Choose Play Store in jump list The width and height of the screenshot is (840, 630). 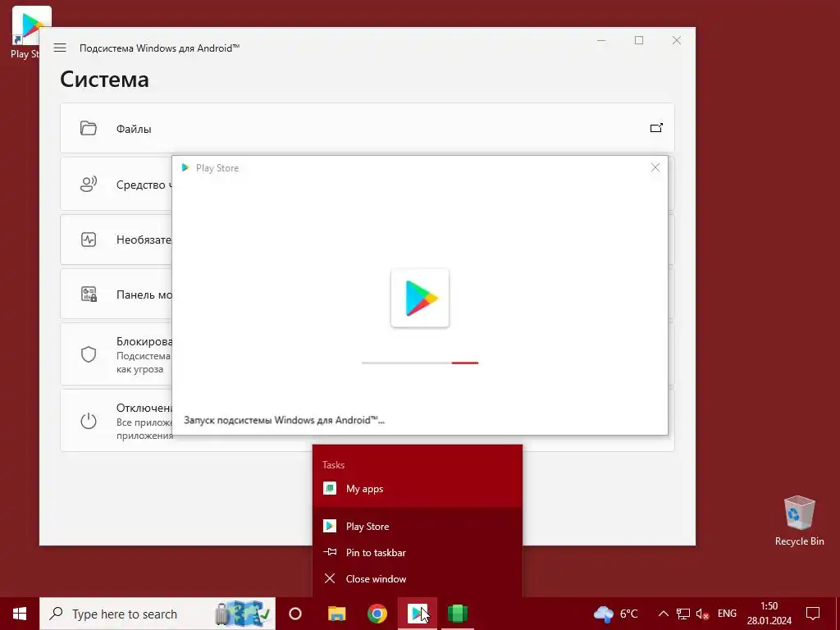(x=418, y=526)
